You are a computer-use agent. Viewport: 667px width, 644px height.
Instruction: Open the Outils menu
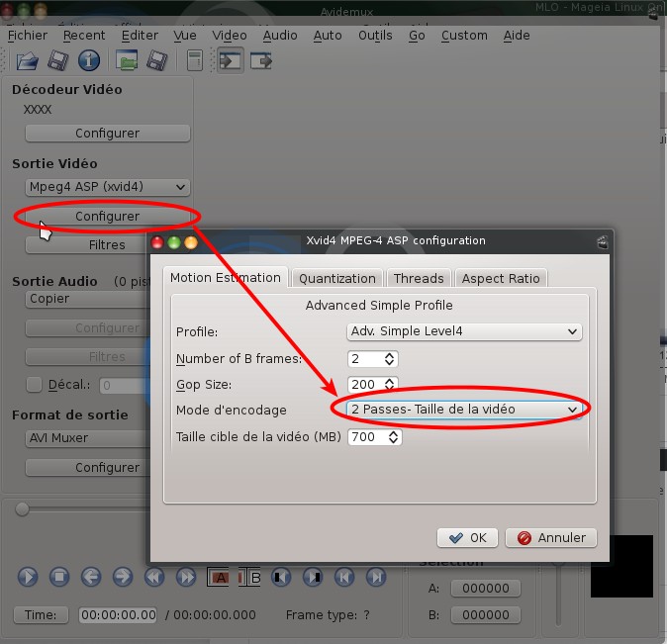[375, 36]
